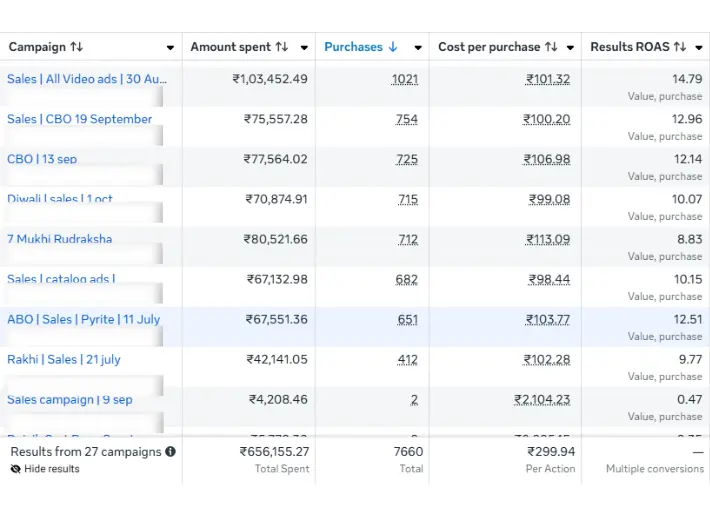This screenshot has width=710, height=515.
Task: Click sort arrows next to Amount spent
Action: (281, 47)
